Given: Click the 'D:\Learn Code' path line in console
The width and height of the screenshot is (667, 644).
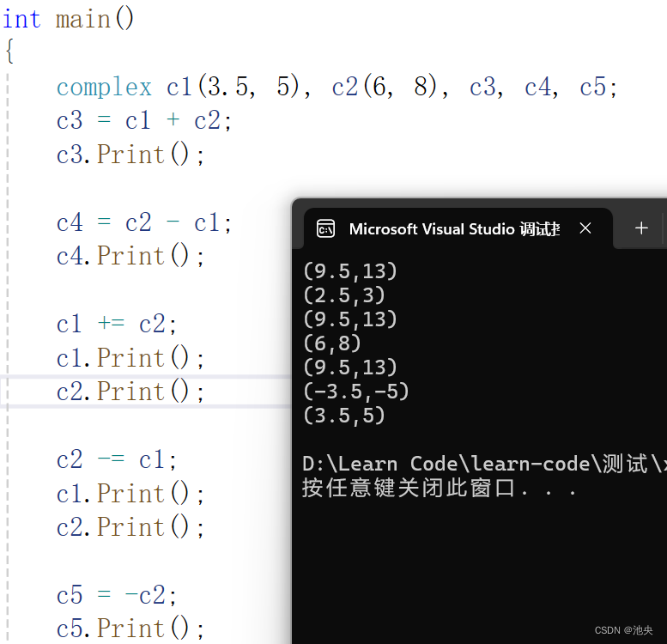Looking at the screenshot, I should tap(484, 464).
